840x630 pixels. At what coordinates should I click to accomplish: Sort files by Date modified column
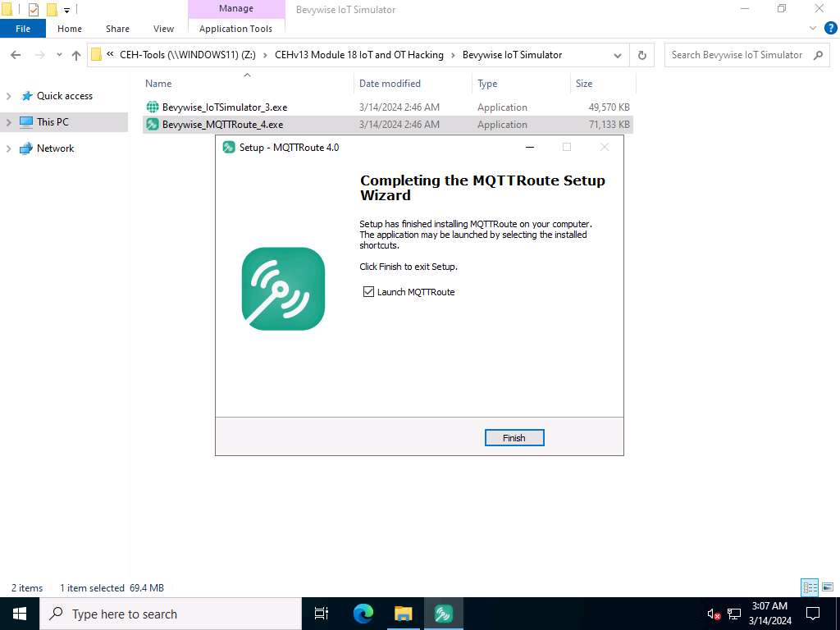coord(390,84)
